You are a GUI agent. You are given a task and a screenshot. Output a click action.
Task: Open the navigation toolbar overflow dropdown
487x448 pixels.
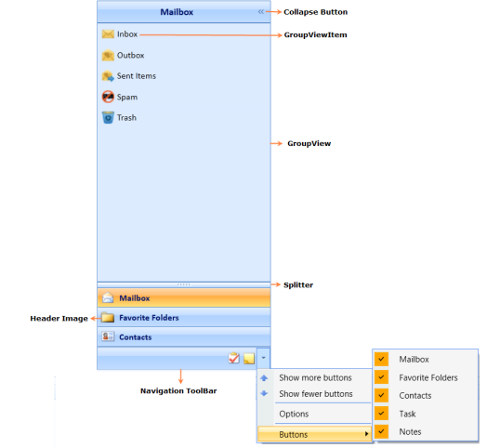coord(263,358)
